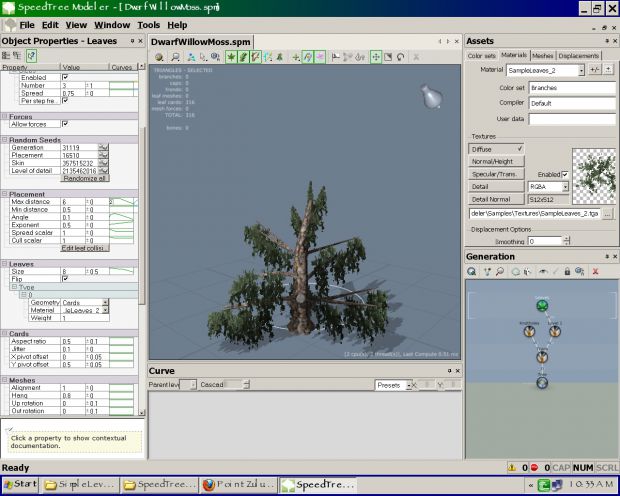Click the Max distance curve preview
The height and width of the screenshot is (496, 620).
tap(123, 202)
